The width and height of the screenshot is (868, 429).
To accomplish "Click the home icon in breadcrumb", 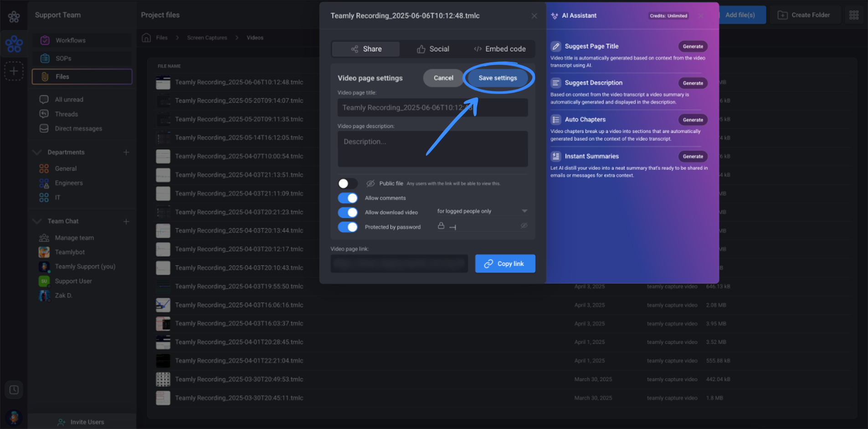I will (146, 37).
